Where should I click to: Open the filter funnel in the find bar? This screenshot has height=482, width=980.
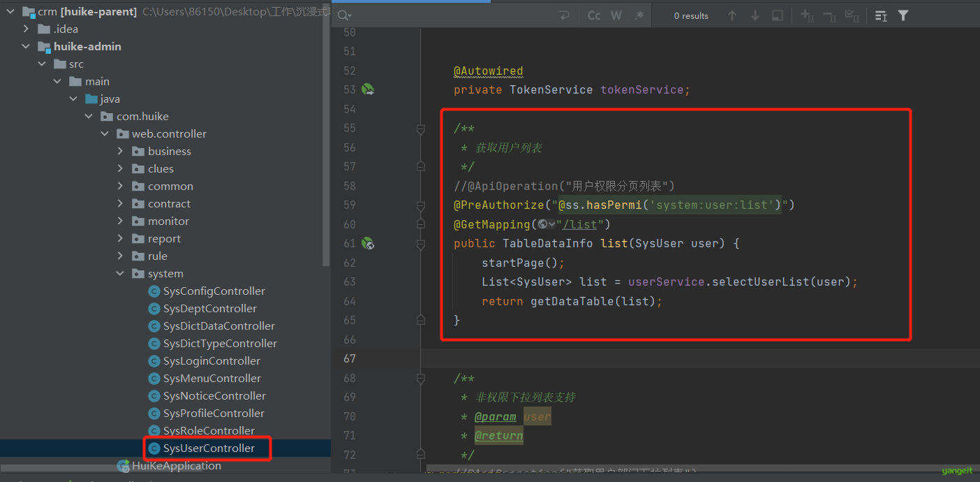click(903, 15)
